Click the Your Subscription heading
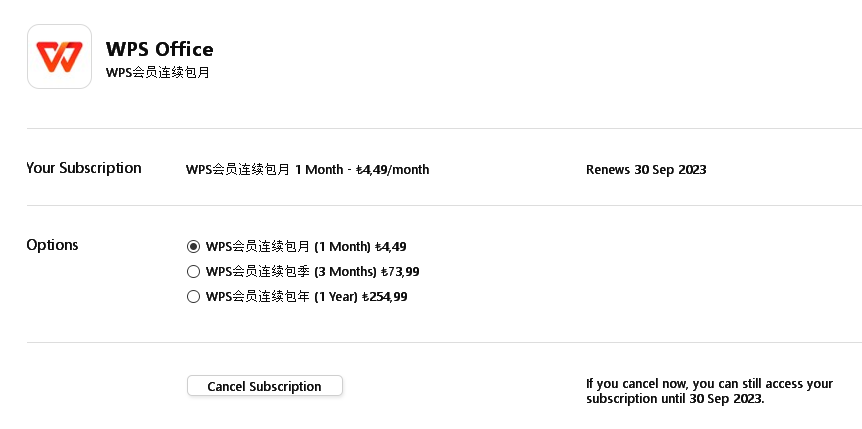 pos(84,168)
